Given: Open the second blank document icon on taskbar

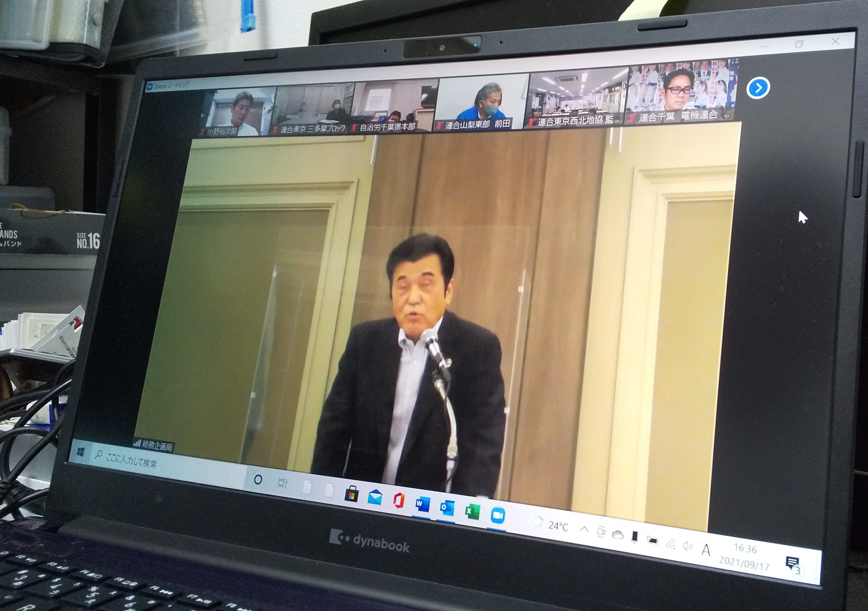Looking at the screenshot, I should pos(329,490).
